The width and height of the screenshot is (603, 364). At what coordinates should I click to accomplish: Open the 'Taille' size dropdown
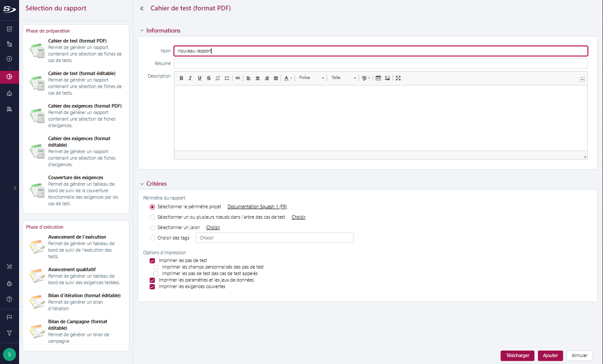point(343,78)
